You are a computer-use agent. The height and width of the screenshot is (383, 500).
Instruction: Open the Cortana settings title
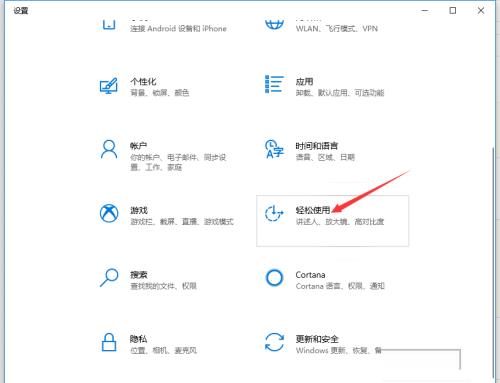click(x=310, y=275)
